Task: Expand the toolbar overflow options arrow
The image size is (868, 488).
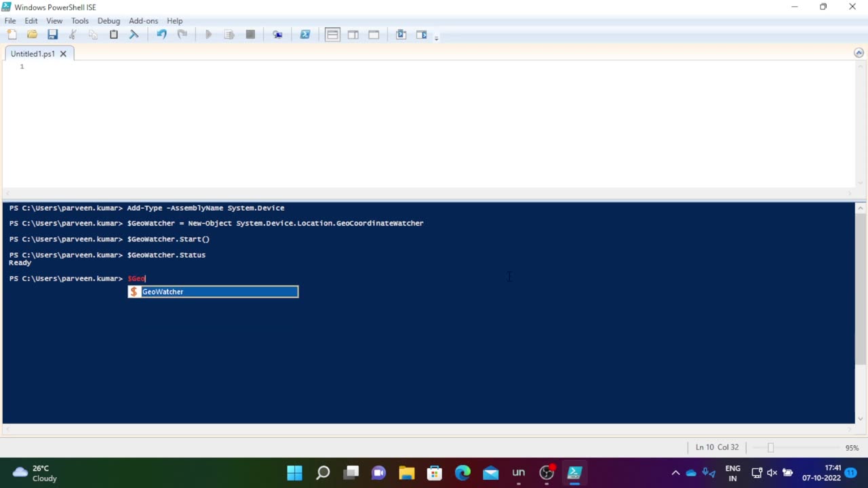Action: point(436,37)
